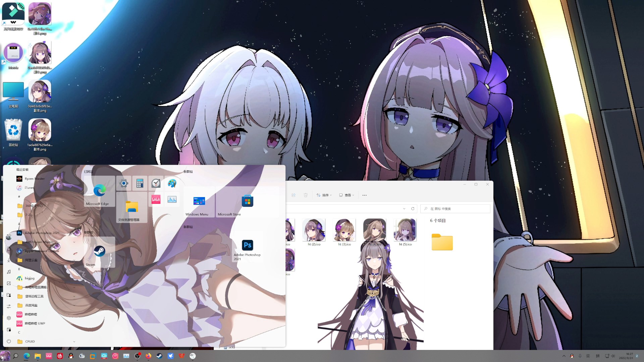Launch iTunes from recently installed list
This screenshot has height=362, width=644.
pyautogui.click(x=30, y=188)
